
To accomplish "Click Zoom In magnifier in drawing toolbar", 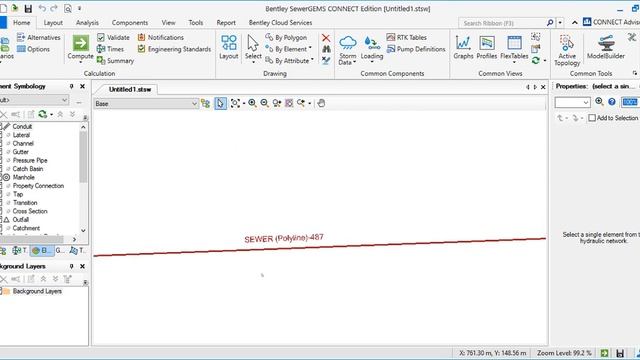I will point(252,103).
